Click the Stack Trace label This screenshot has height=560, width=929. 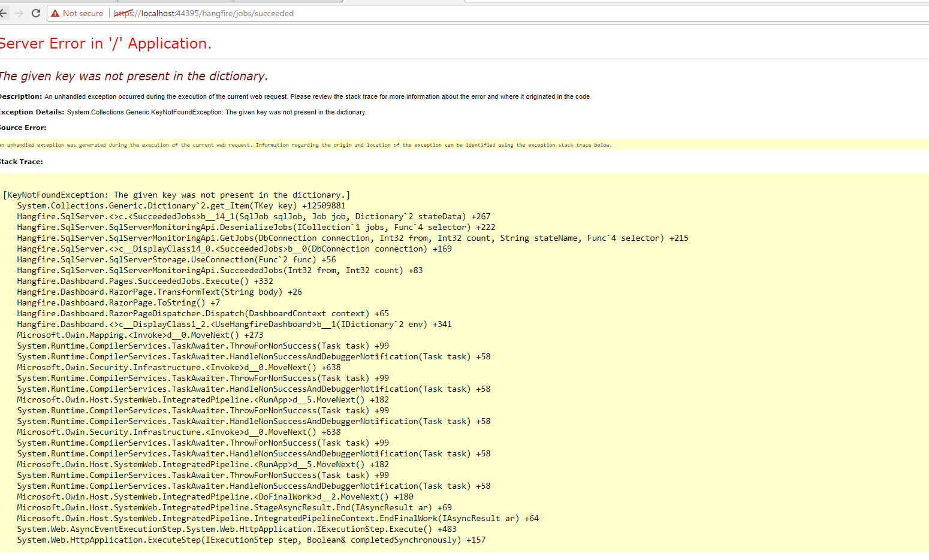point(22,161)
